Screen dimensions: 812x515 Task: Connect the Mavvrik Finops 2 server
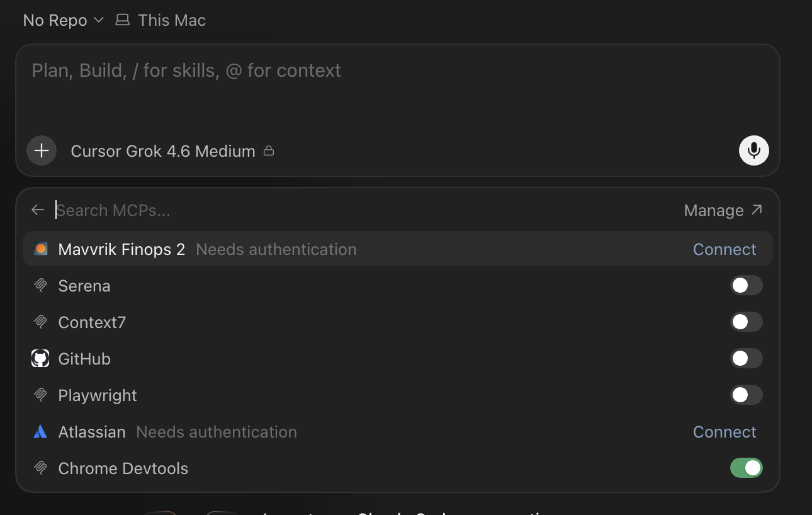point(725,249)
